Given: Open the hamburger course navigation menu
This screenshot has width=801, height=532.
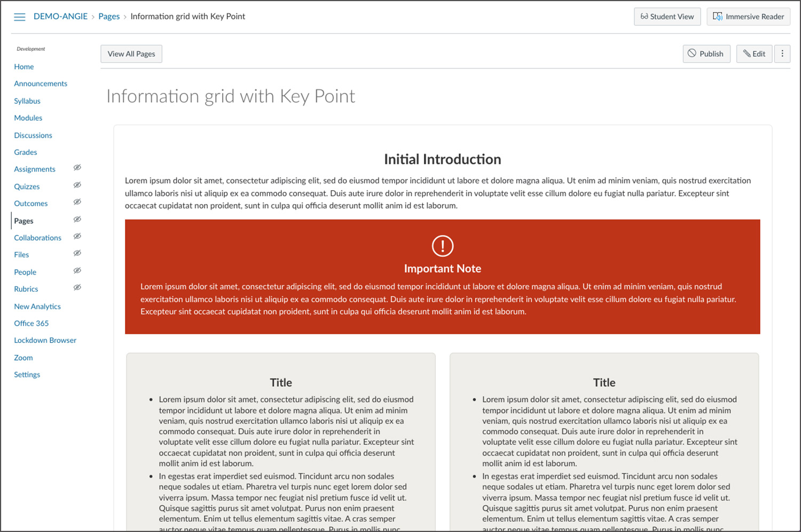Looking at the screenshot, I should 20,17.
